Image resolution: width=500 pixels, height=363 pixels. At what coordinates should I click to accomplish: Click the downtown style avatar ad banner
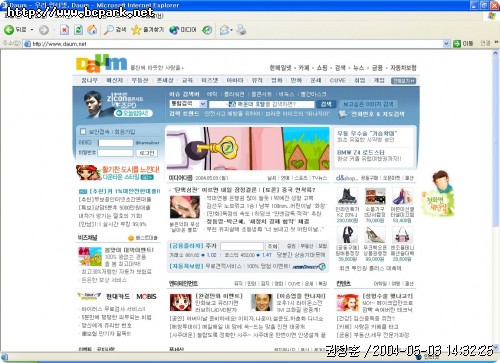(118, 173)
